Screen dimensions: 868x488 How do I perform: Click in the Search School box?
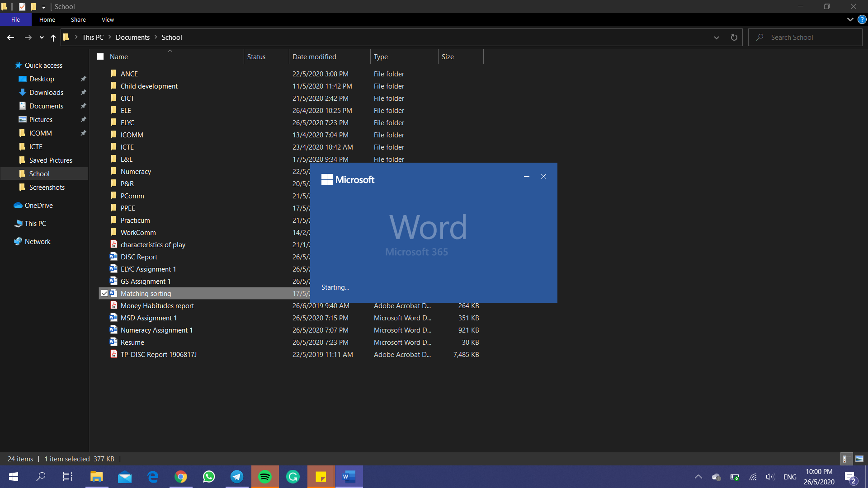point(805,38)
